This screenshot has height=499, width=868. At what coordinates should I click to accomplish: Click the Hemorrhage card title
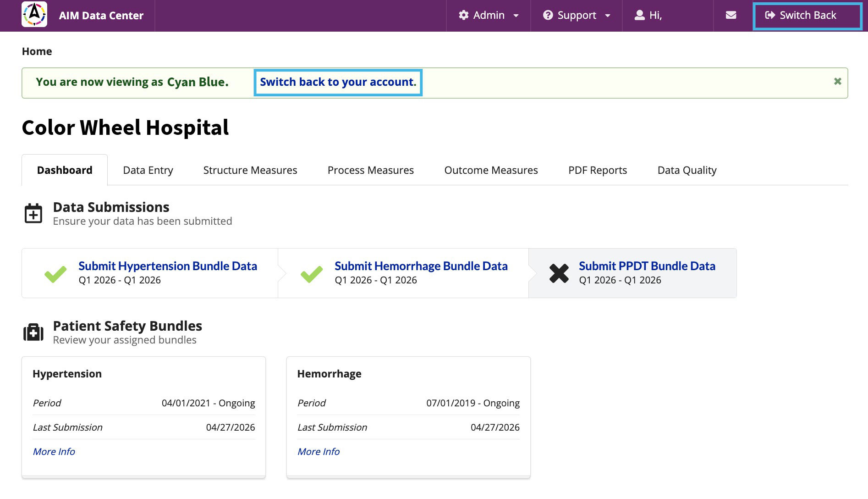330,374
